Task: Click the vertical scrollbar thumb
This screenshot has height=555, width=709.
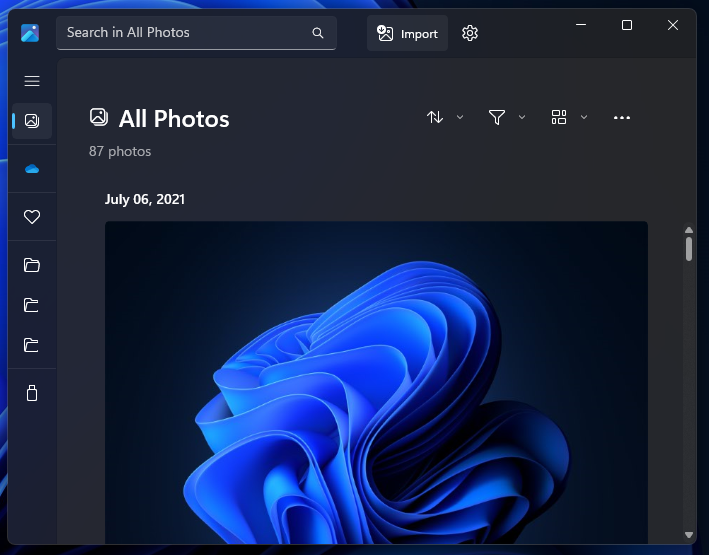Action: 689,249
